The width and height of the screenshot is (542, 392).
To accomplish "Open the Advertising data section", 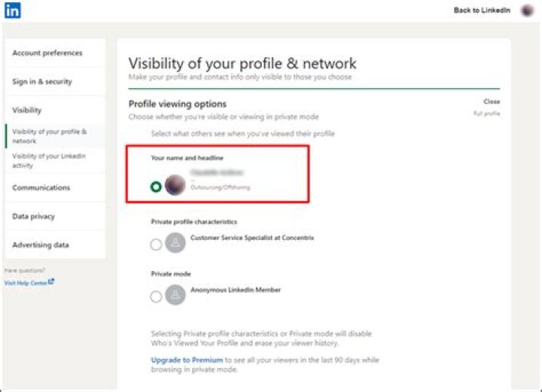I will (x=41, y=245).
